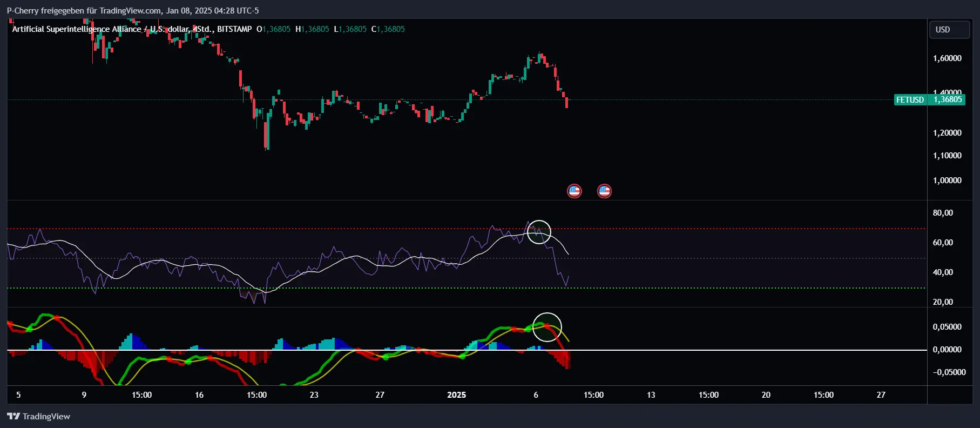Click the MACD 0,00000 axis label
980x428 pixels.
[x=947, y=350]
